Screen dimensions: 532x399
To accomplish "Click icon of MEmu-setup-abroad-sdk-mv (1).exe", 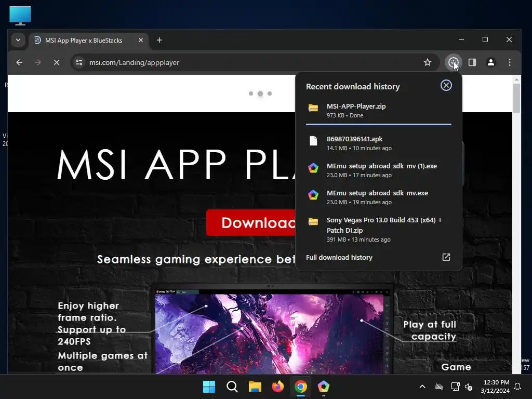I will point(313,168).
